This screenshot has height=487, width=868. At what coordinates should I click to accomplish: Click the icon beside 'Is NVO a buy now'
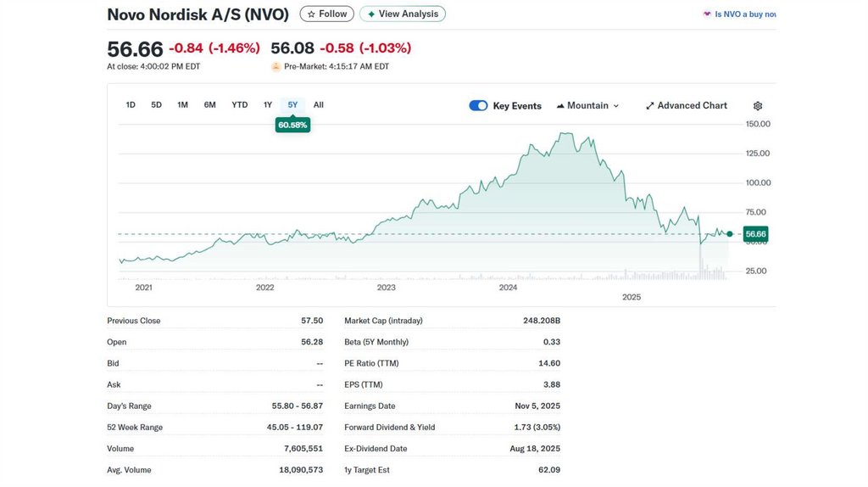tap(707, 14)
